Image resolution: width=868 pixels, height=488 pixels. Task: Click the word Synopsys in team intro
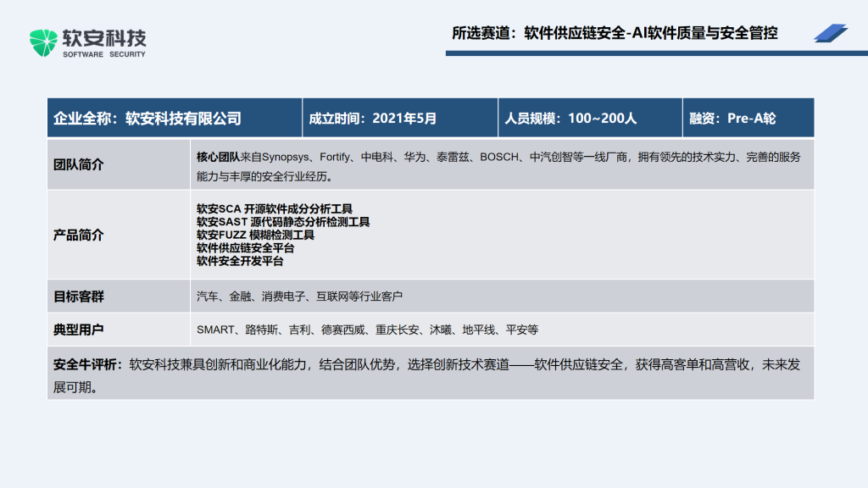(285, 157)
